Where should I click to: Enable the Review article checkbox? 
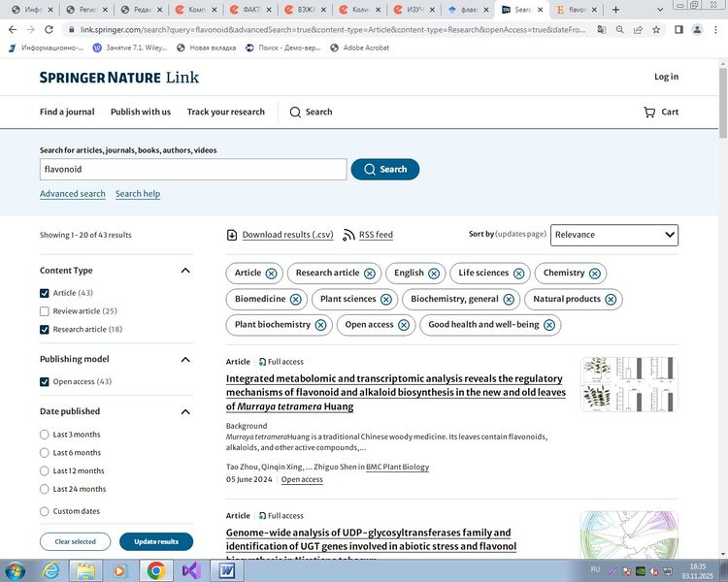[45, 311]
